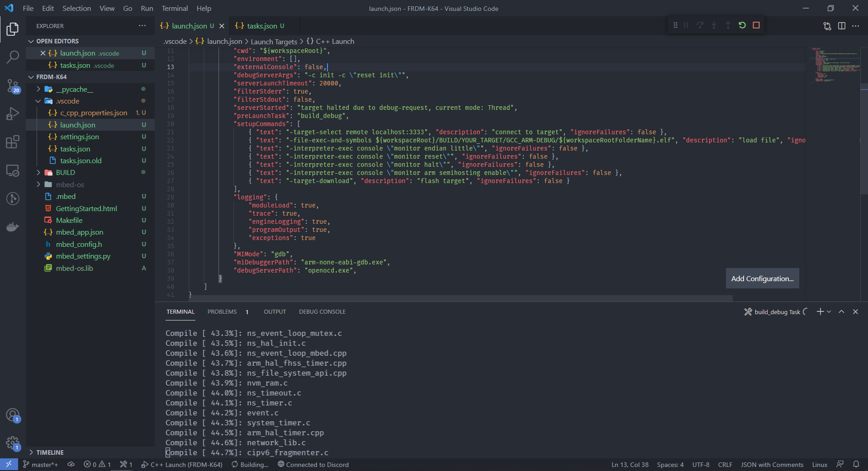Maximize the terminal panel size

pyautogui.click(x=841, y=312)
